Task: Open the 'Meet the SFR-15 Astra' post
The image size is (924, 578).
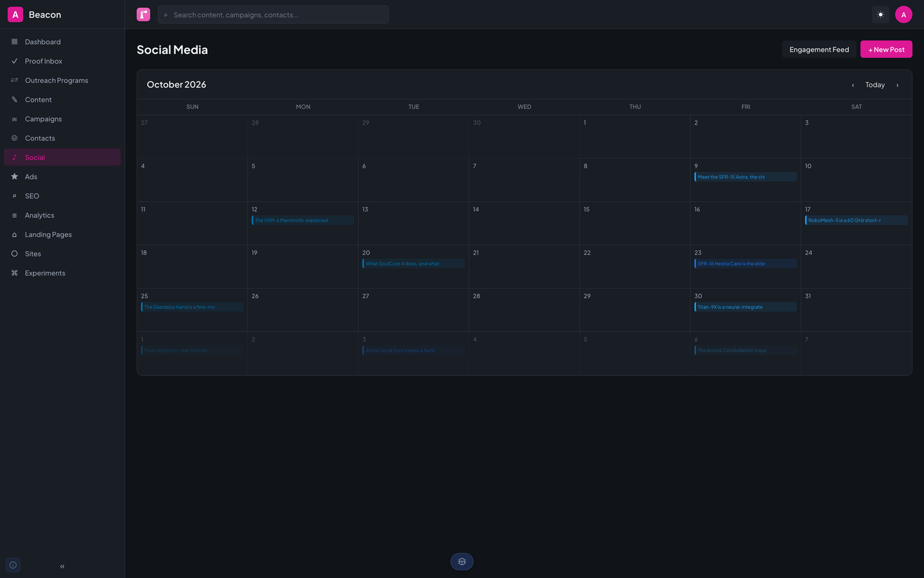Action: (x=746, y=177)
